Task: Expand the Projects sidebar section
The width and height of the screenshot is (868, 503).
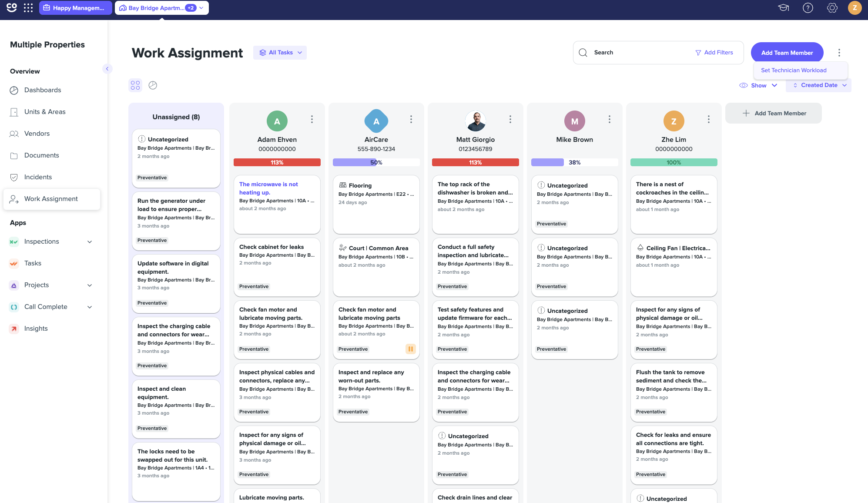Action: tap(90, 285)
